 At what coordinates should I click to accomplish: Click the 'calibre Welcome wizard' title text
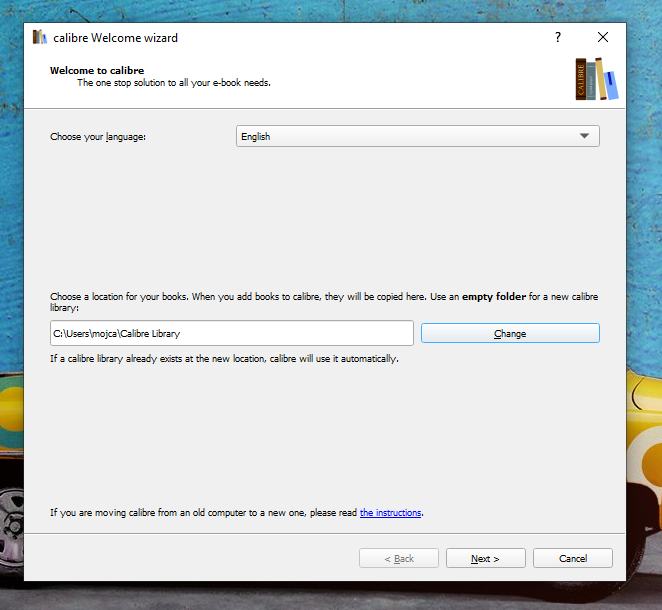(115, 38)
